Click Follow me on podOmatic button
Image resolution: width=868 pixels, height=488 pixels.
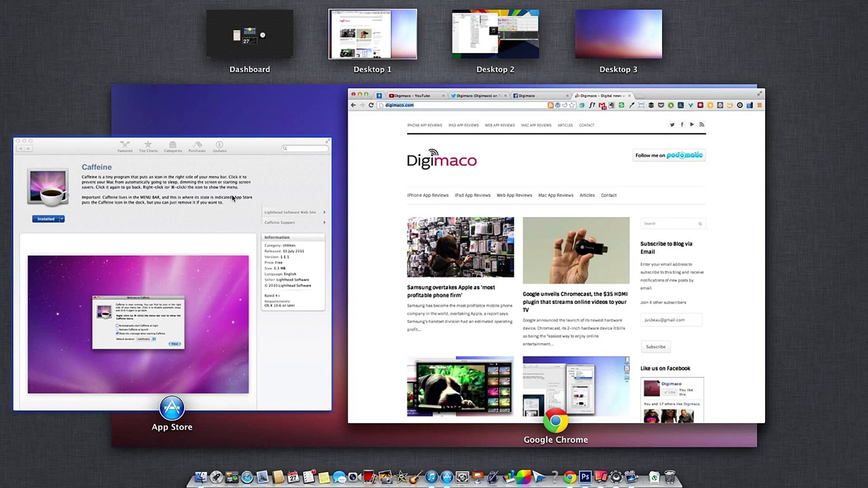coord(669,155)
